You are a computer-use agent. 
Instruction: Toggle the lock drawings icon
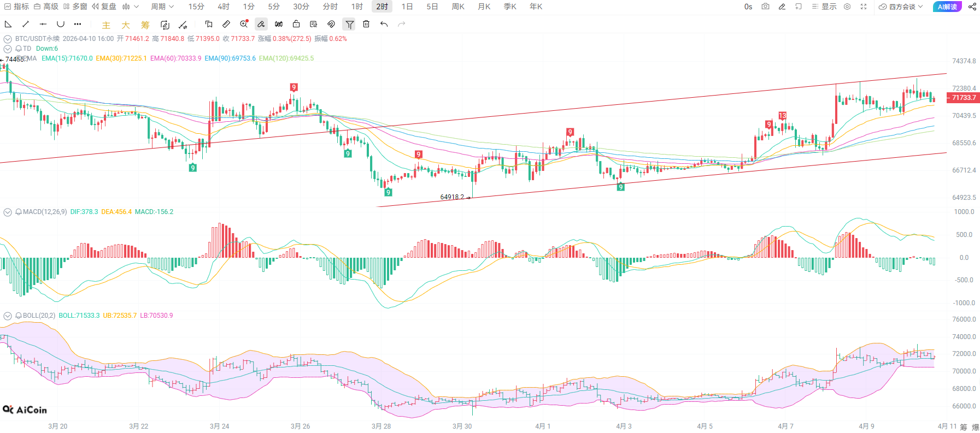[296, 24]
